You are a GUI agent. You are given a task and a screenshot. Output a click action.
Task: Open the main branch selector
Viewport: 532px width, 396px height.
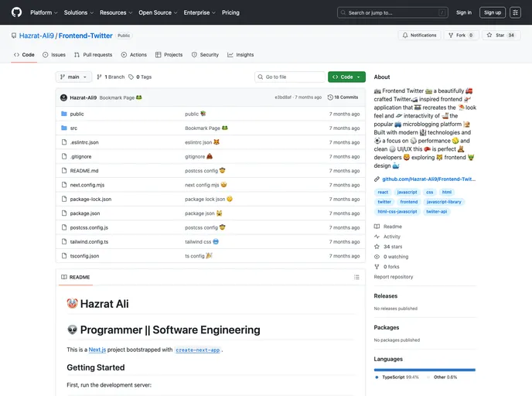click(x=73, y=77)
